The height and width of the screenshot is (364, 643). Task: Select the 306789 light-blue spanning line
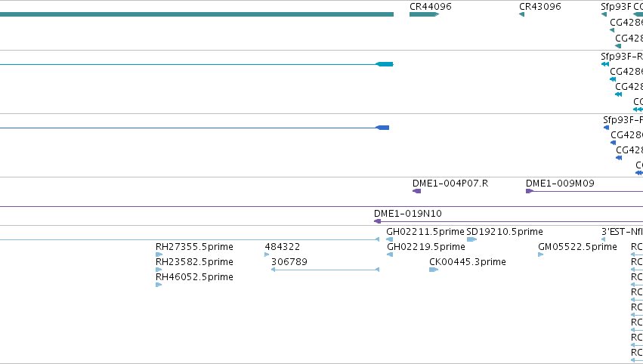point(325,270)
